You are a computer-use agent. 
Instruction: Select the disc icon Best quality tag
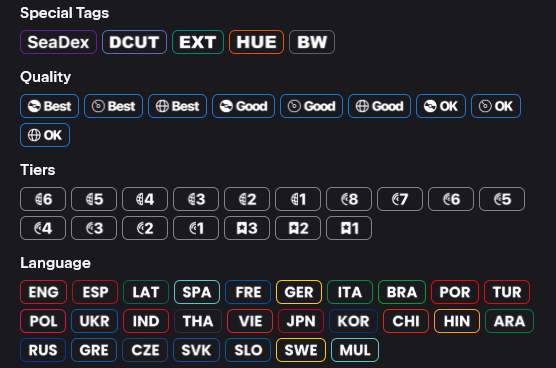tap(113, 106)
